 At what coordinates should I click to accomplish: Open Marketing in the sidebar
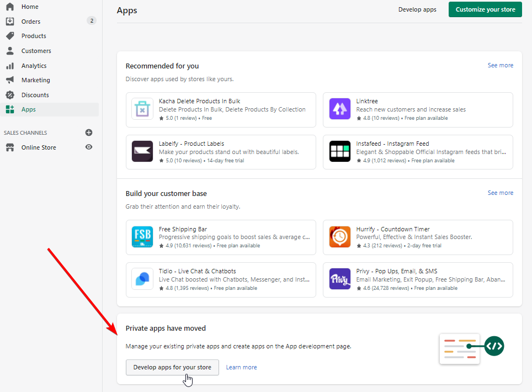point(36,80)
